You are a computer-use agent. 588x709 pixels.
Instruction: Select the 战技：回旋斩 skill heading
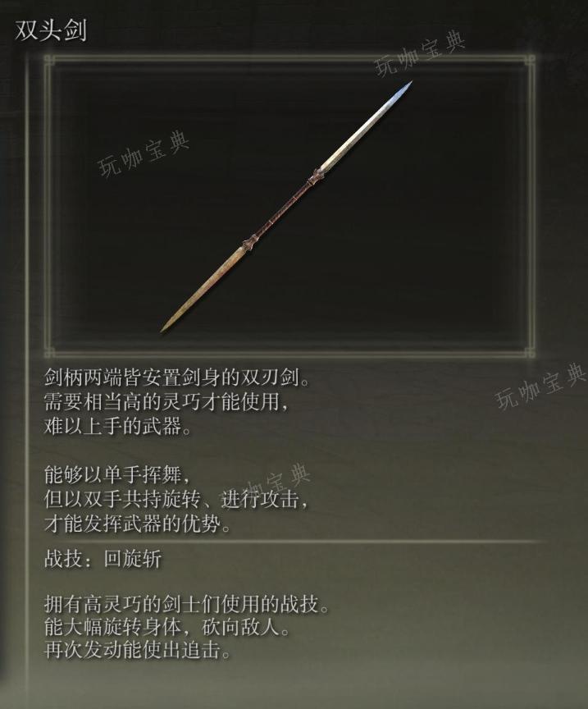(103, 559)
